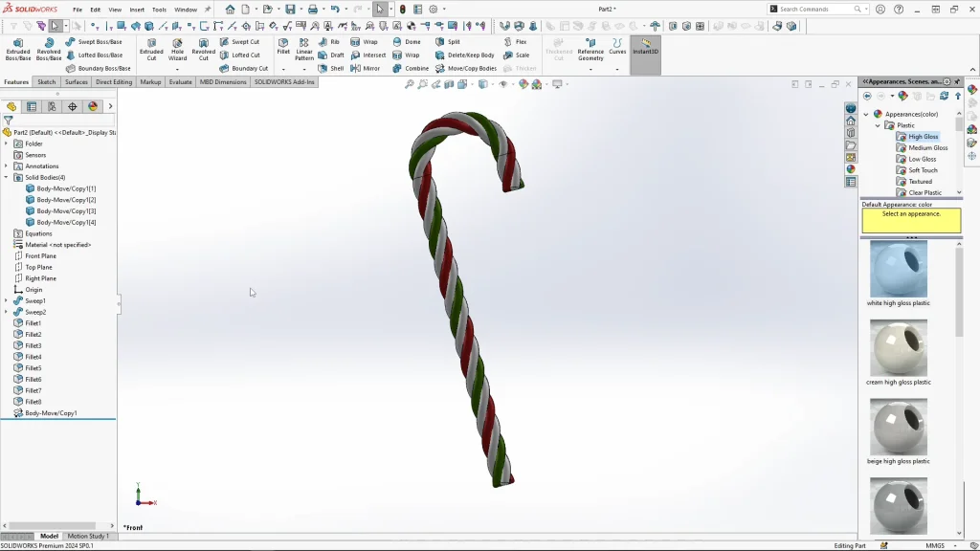980x551 pixels.
Task: Open the Reference Geometry dropdown
Action: [x=590, y=69]
